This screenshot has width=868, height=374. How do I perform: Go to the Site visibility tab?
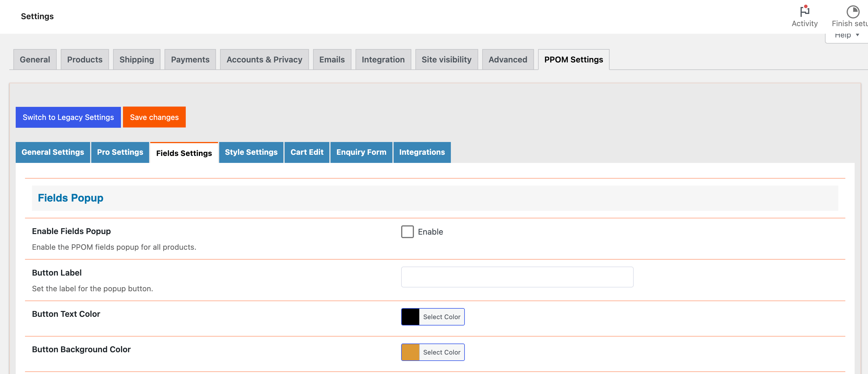coord(446,60)
